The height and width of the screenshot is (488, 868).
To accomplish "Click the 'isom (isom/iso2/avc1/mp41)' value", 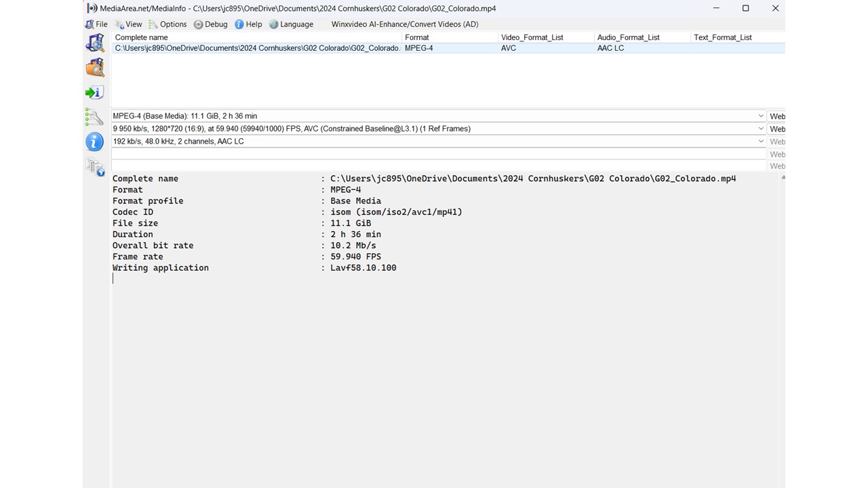I will pyautogui.click(x=397, y=212).
